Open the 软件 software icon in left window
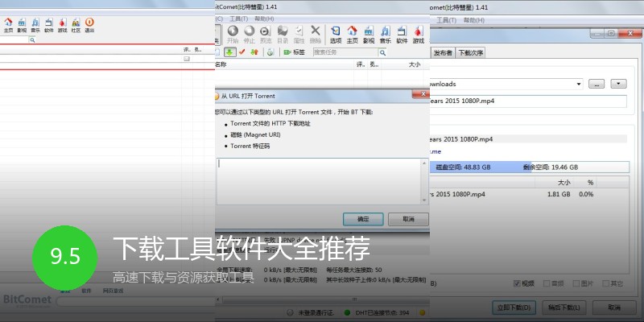 tap(49, 25)
